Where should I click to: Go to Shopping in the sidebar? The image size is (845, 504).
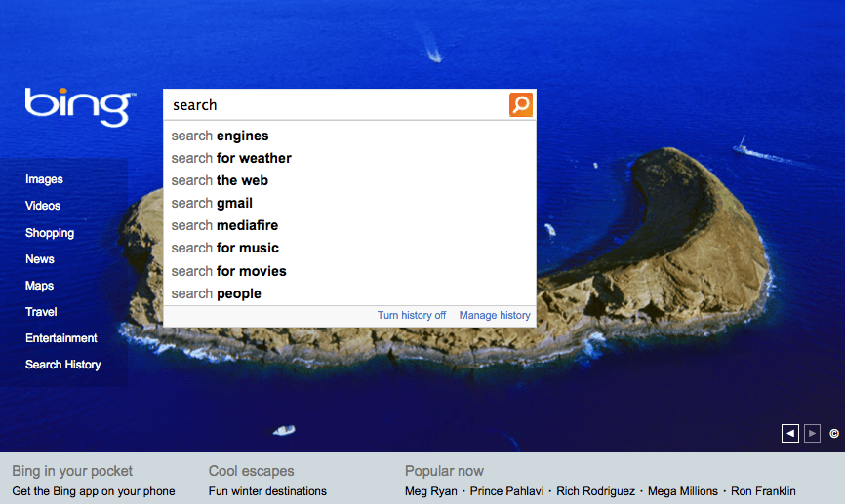point(50,233)
